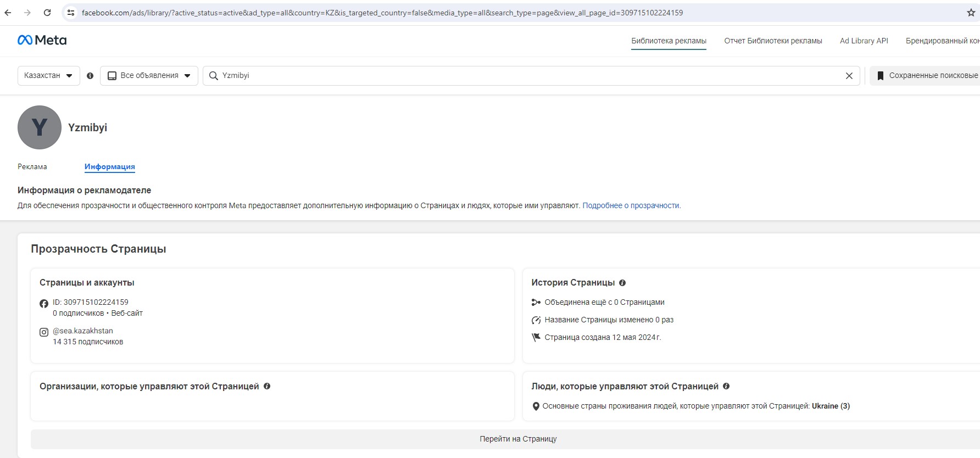Open the Казахстан country dropdown
Viewport: 980px width, 458px height.
[48, 76]
